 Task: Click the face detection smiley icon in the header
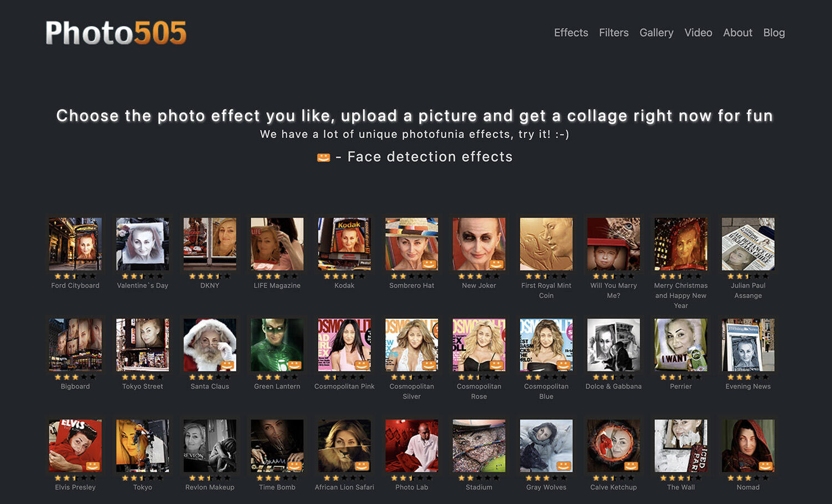[x=323, y=158]
